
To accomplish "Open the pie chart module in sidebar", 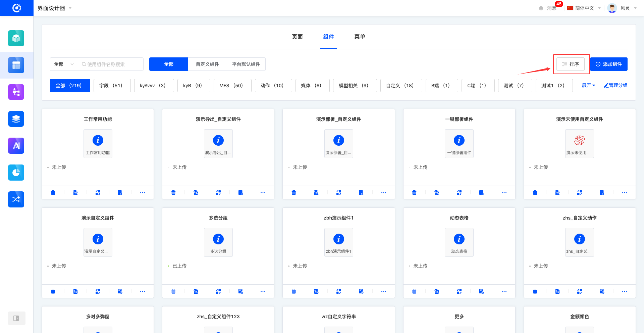I will pos(16,173).
